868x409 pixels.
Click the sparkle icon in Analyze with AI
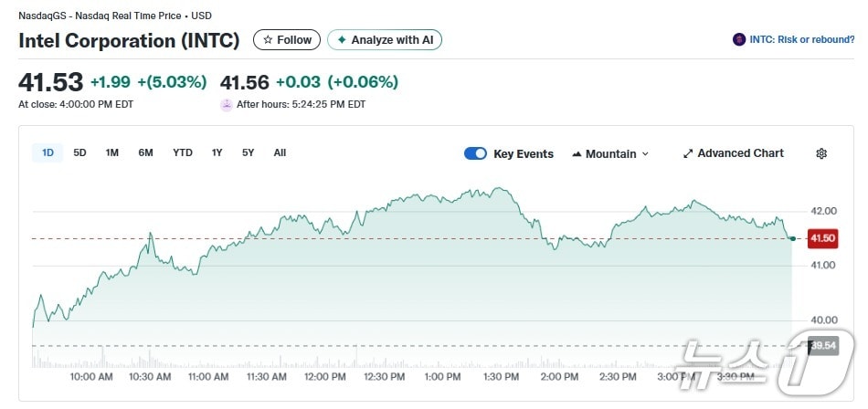[x=342, y=40]
